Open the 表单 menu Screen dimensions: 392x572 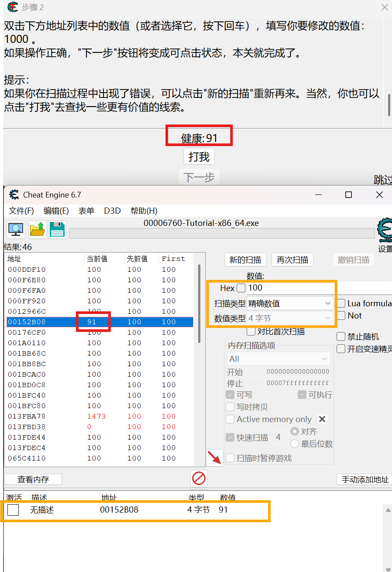pos(86,211)
